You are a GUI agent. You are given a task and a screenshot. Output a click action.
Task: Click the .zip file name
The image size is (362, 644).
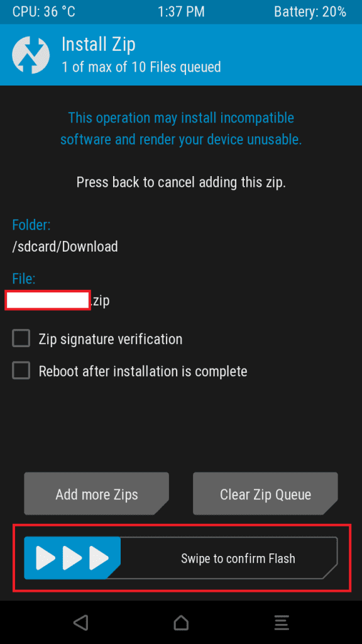tap(57, 301)
